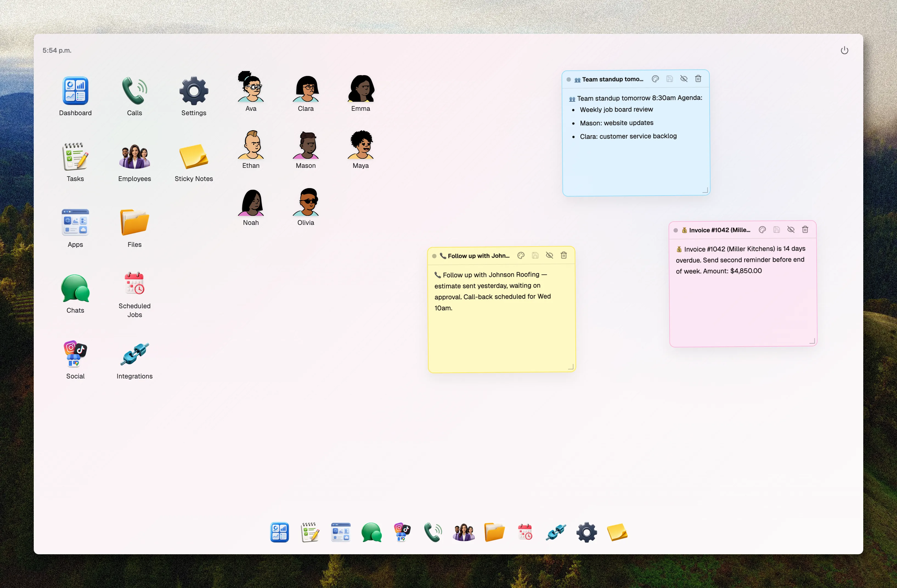The width and height of the screenshot is (897, 588).
Task: Launch Dashboard from the dock
Action: click(x=279, y=532)
